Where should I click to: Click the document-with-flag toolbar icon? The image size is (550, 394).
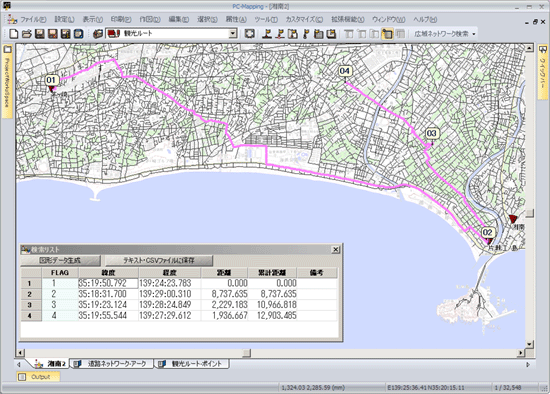pos(293,34)
